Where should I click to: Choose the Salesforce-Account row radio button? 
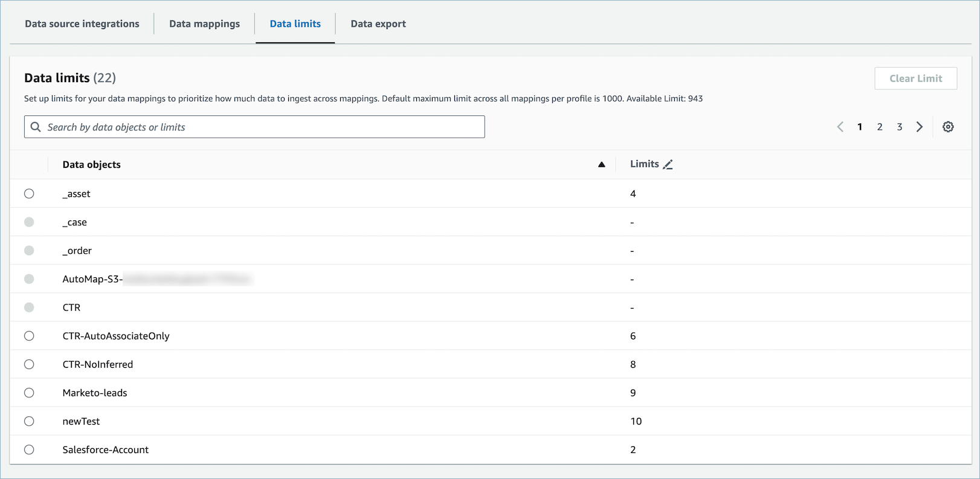[x=29, y=449]
